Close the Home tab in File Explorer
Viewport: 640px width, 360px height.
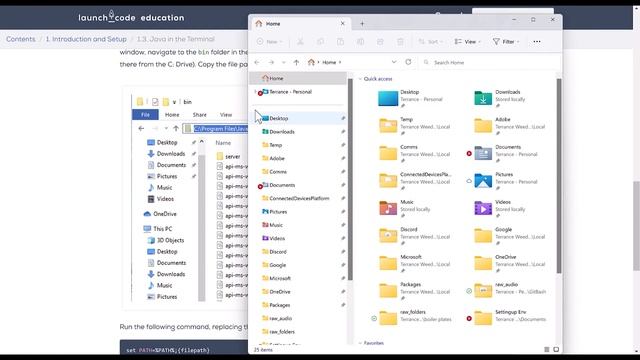[342, 24]
